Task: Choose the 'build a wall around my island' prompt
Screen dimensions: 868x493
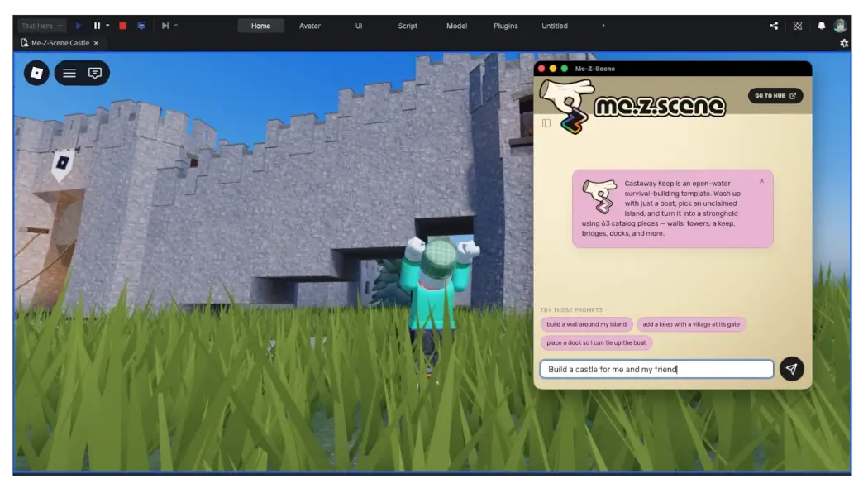Action: click(x=586, y=324)
